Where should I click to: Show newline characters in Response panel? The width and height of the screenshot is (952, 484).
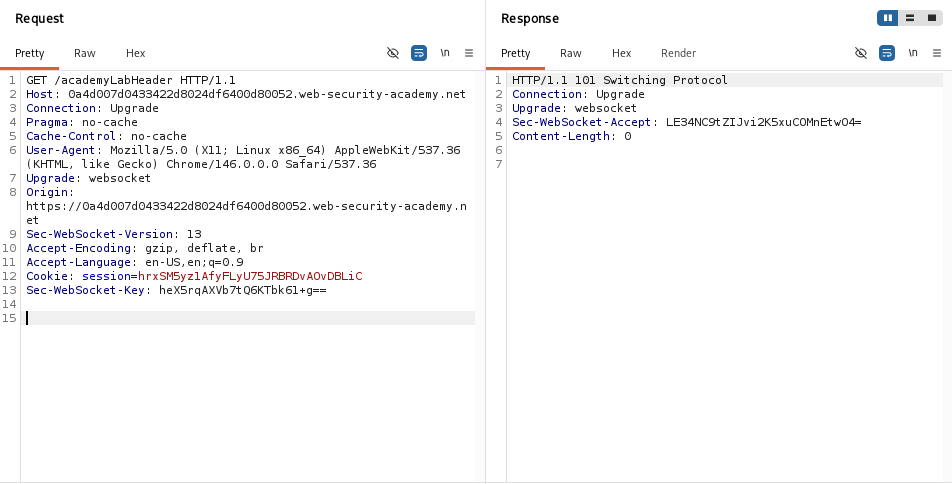[913, 53]
